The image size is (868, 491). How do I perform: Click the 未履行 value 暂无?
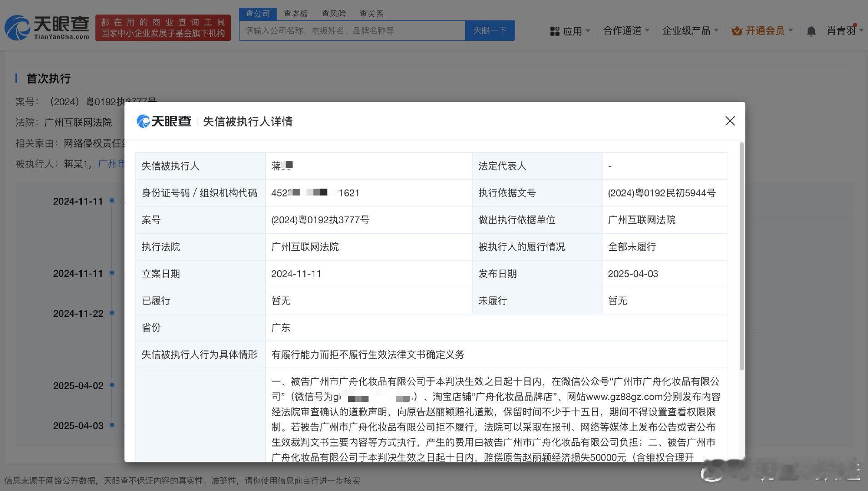(x=617, y=301)
